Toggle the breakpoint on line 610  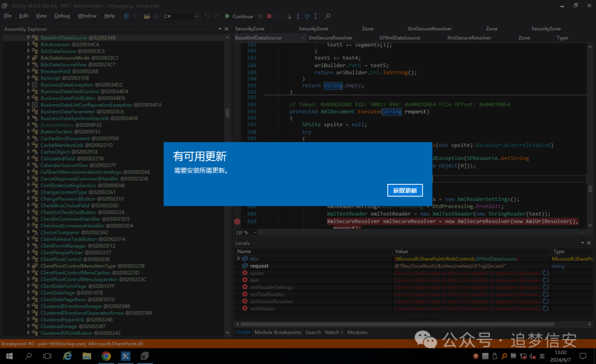point(237,221)
